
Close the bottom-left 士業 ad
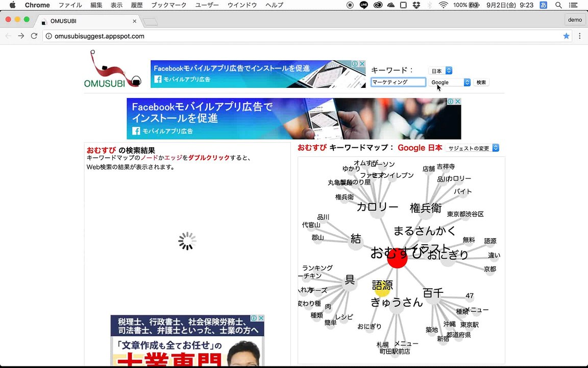tap(261, 318)
